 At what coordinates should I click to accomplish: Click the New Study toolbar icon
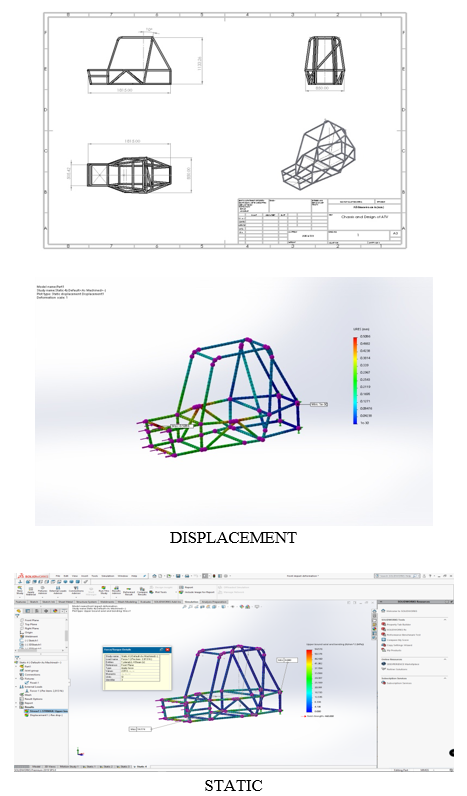click(x=20, y=591)
